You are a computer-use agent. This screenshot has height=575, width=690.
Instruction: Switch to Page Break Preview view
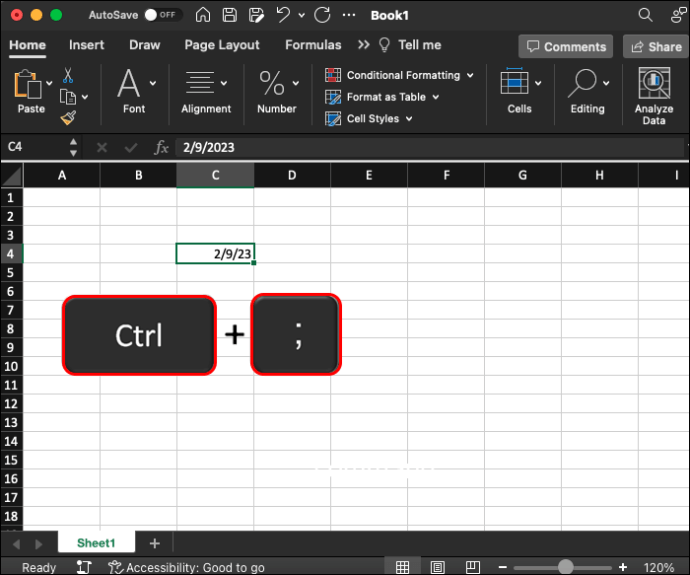(x=473, y=567)
